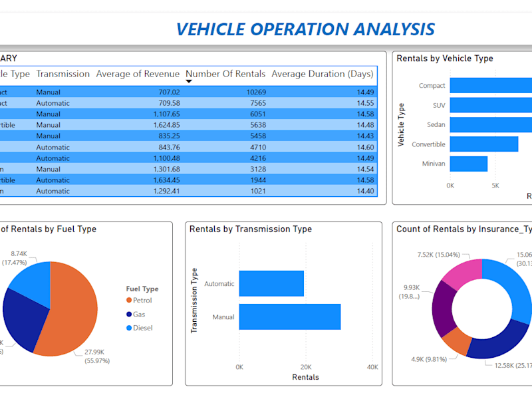Click the orange Petrol pie slice
Image resolution: width=532 pixels, height=399 pixels.
74,311
